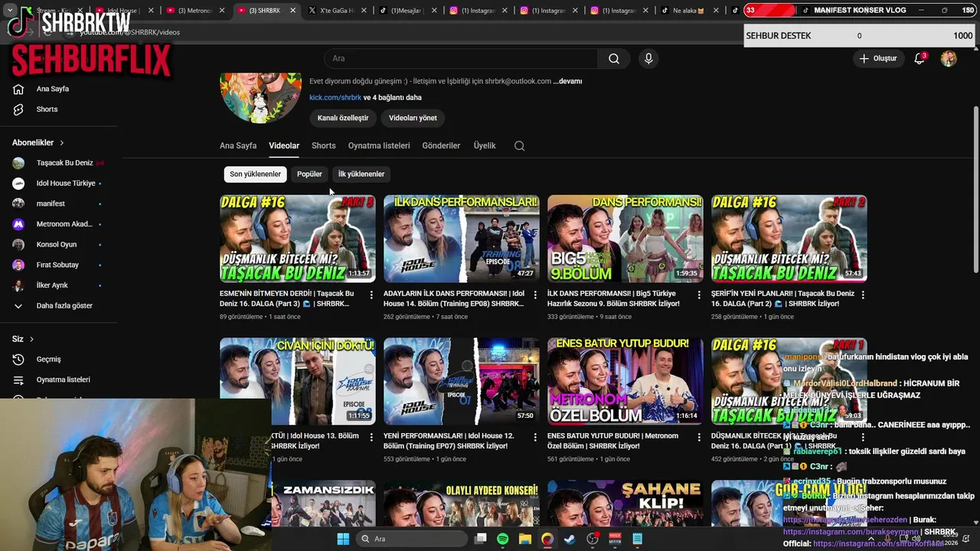Switch to the Oynatma listeleri channel tab
The height and width of the screenshot is (551, 980).
pos(379,145)
